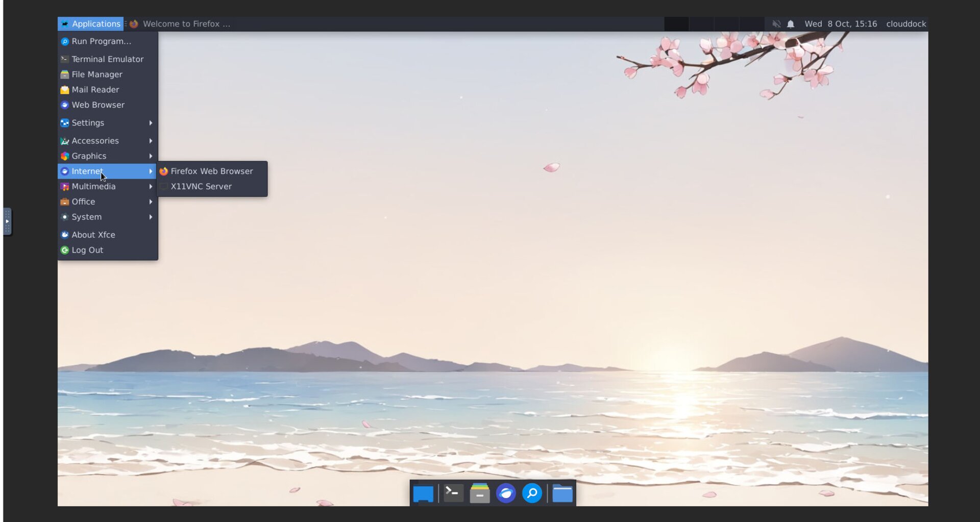980x522 pixels.
Task: Launch Firefox Web Browser from Internet submenu
Action: tap(211, 171)
